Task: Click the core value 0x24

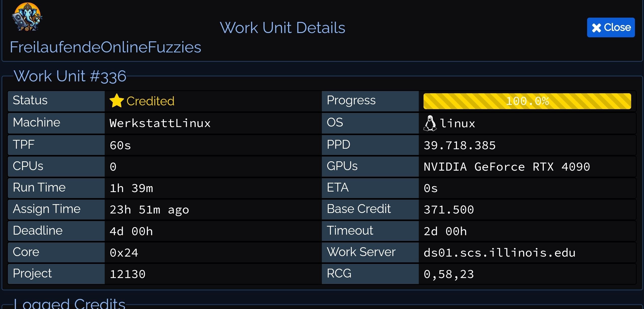Action: [124, 253]
